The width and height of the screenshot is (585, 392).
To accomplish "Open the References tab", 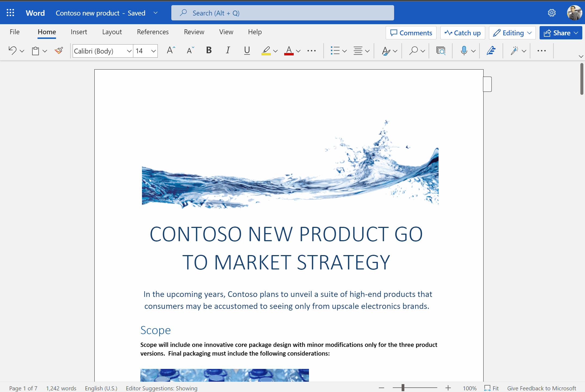I will point(153,32).
